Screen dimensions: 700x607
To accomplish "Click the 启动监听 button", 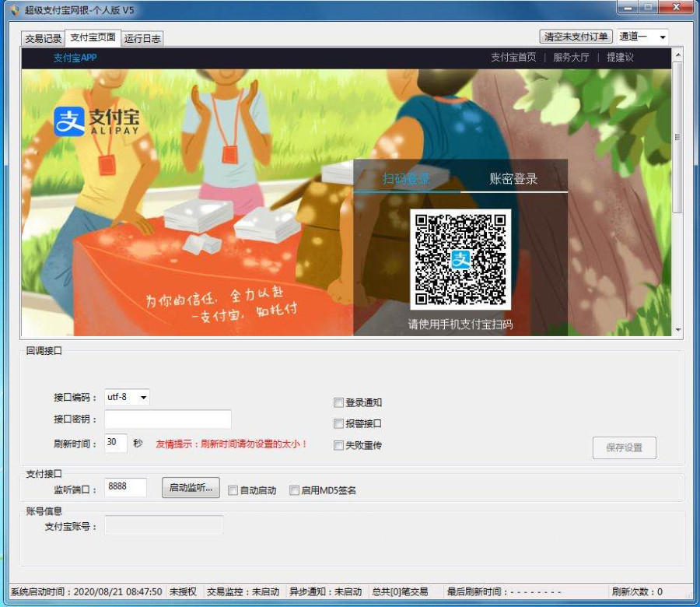I will [191, 488].
